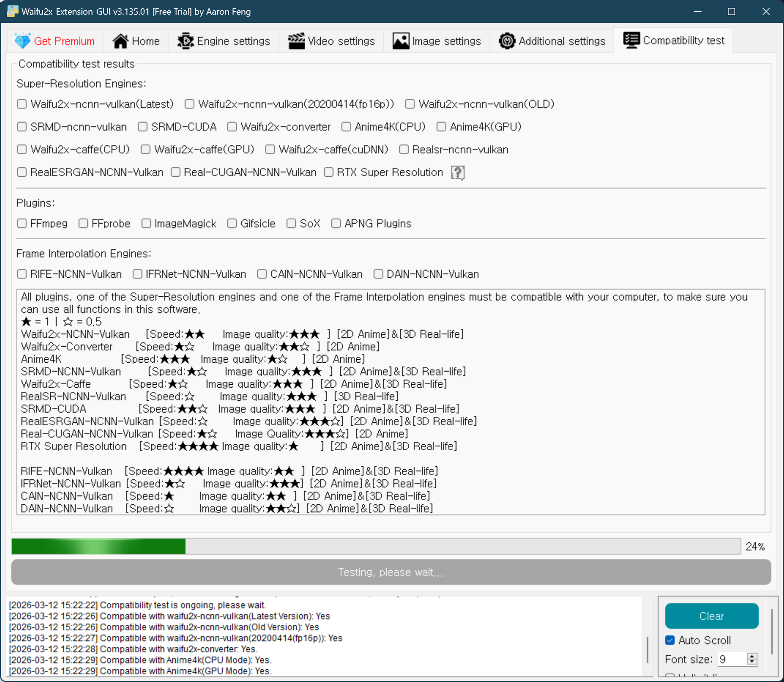Click the Testing, please wait button

tap(391, 572)
